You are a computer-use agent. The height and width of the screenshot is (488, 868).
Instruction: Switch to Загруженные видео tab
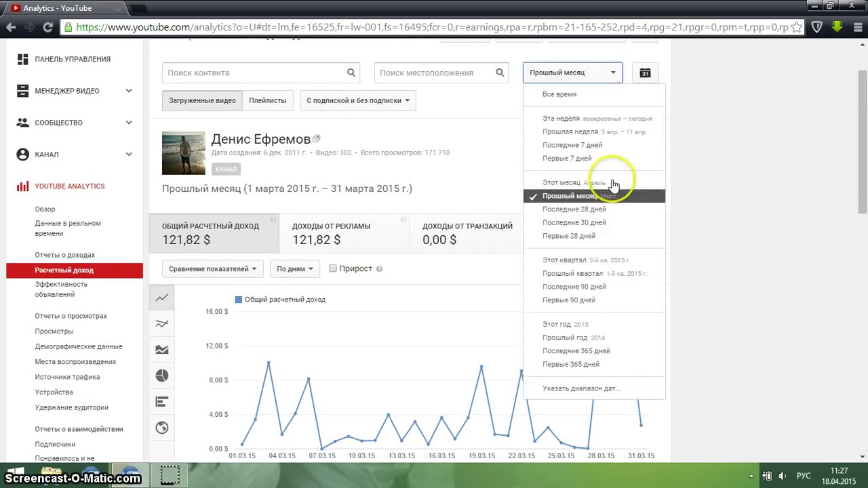202,100
